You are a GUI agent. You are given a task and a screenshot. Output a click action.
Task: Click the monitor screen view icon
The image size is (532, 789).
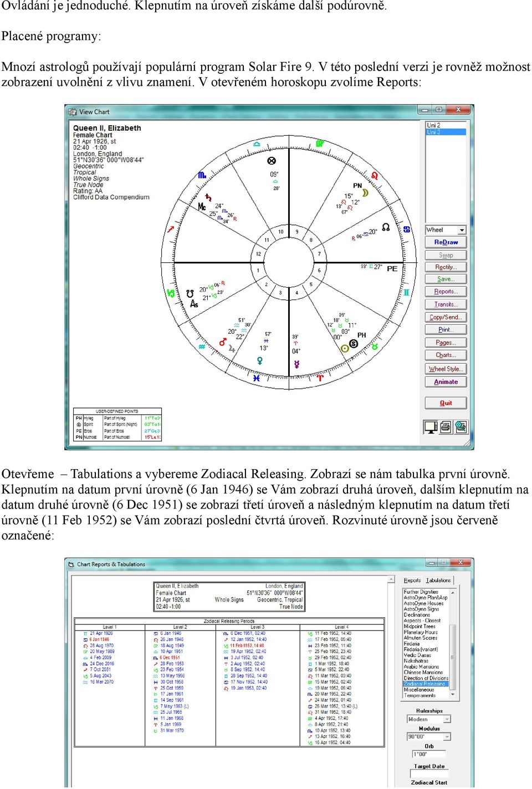(x=431, y=427)
